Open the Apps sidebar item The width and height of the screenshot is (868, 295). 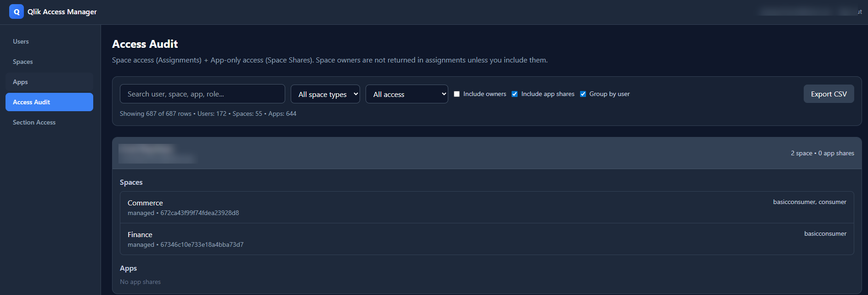tap(20, 82)
